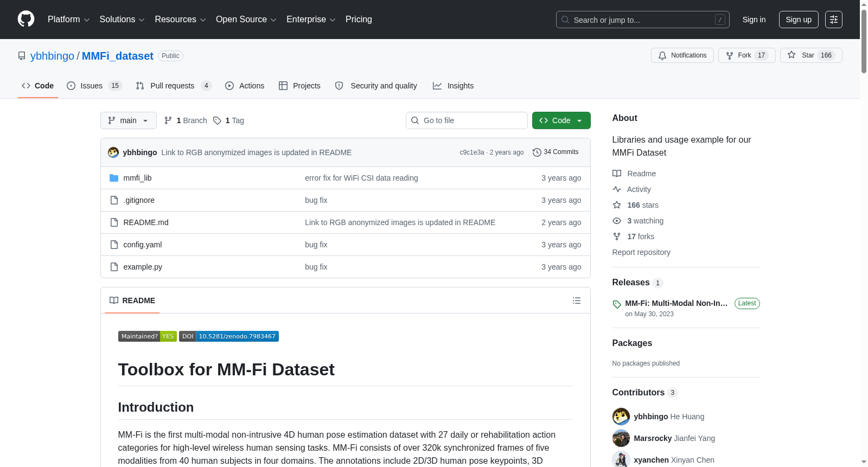Click the Sign up button
Screen dimensions: 868x467
click(799, 20)
